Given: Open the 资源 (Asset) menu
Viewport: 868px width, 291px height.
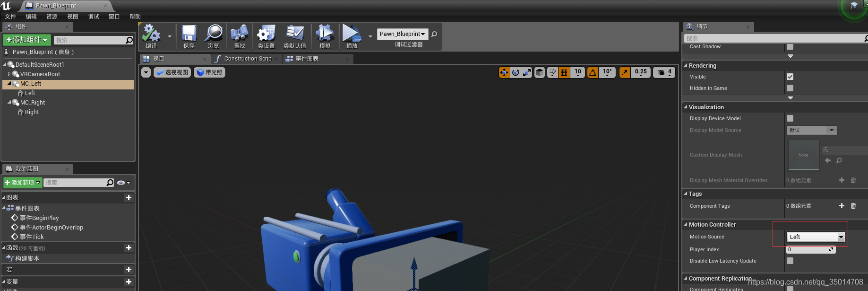Looking at the screenshot, I should 52,17.
